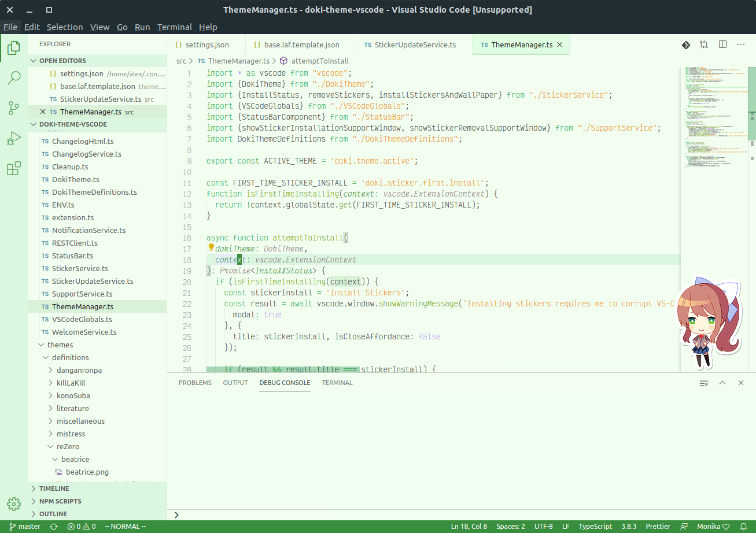
Task: Switch to the Terminal panel tab
Action: (337, 383)
